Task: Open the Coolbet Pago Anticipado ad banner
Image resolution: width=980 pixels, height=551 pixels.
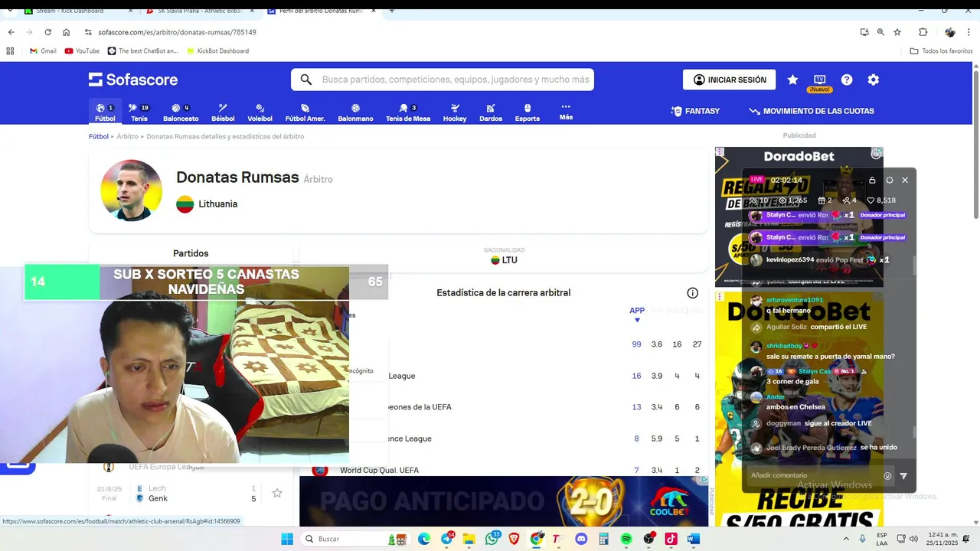Action: (504, 501)
